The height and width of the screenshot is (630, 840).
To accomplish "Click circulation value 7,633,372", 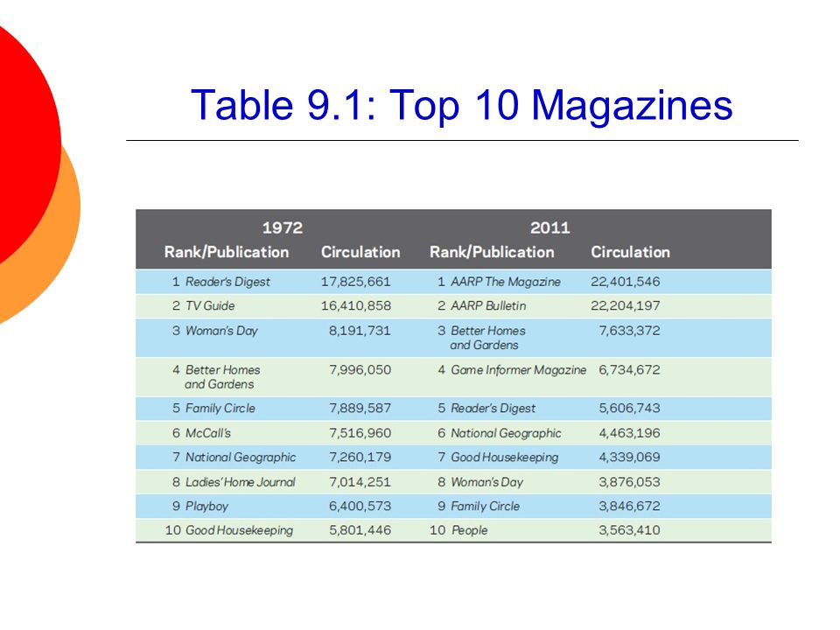I will pyautogui.click(x=629, y=331).
